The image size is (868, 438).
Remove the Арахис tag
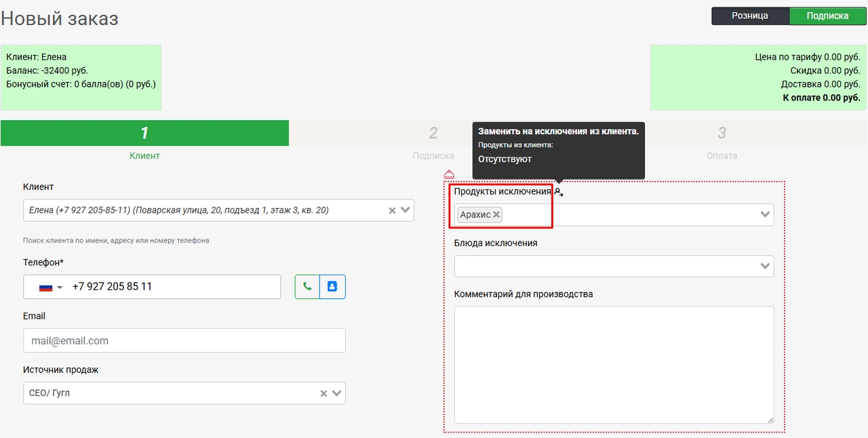click(496, 215)
